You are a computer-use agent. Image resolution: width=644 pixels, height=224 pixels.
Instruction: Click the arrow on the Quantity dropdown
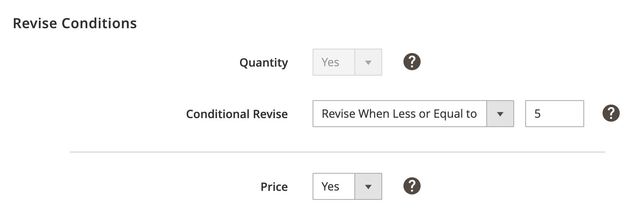click(x=368, y=63)
